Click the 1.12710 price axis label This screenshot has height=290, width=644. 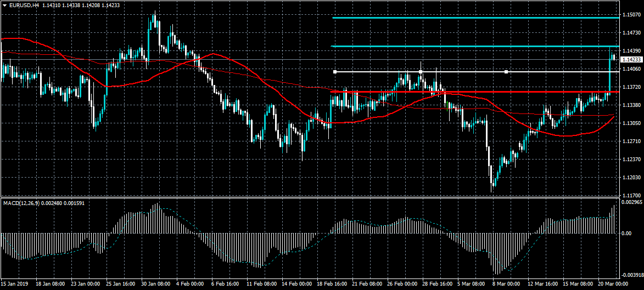point(632,141)
